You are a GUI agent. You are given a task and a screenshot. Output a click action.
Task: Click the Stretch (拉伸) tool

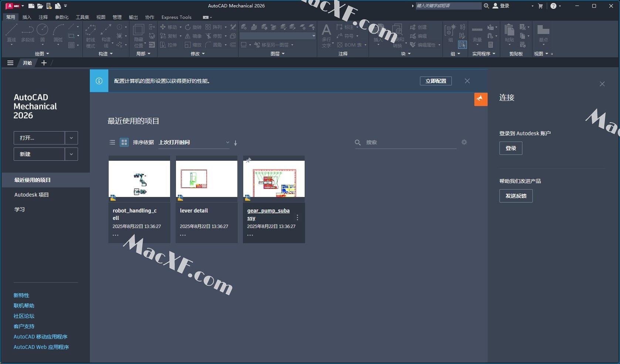coord(169,45)
